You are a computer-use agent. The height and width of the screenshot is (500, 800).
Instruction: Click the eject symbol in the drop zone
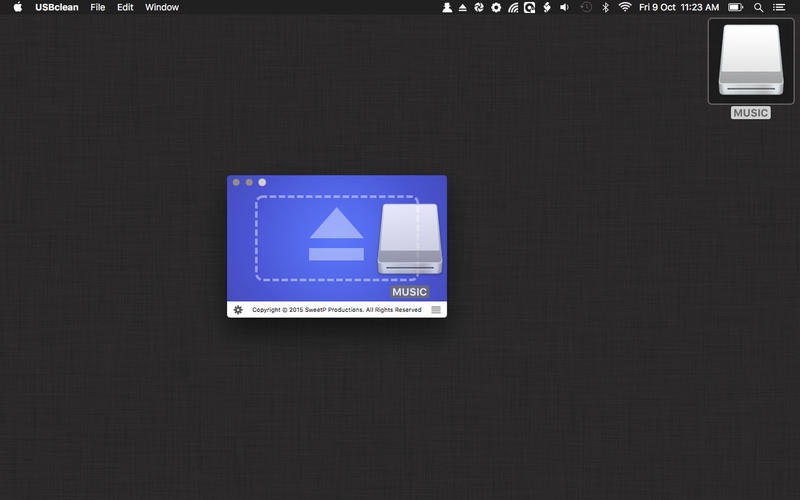pos(336,234)
